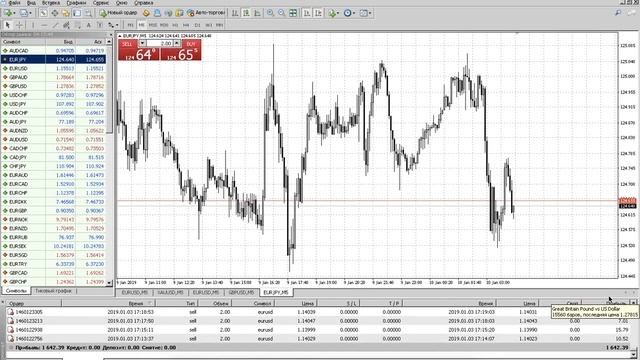The image size is (640, 360).
Task: Select the crosshair tool
Action: 19,25
